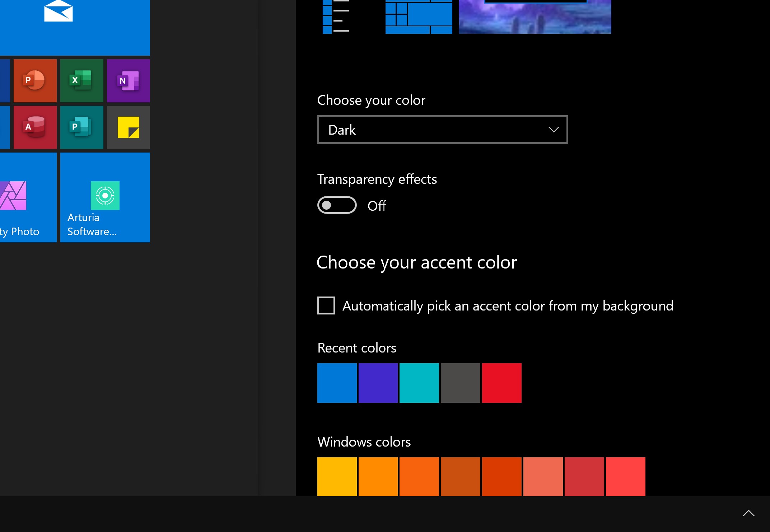770x532 pixels.
Task: Enable Transparency effects toggle
Action: (x=337, y=205)
